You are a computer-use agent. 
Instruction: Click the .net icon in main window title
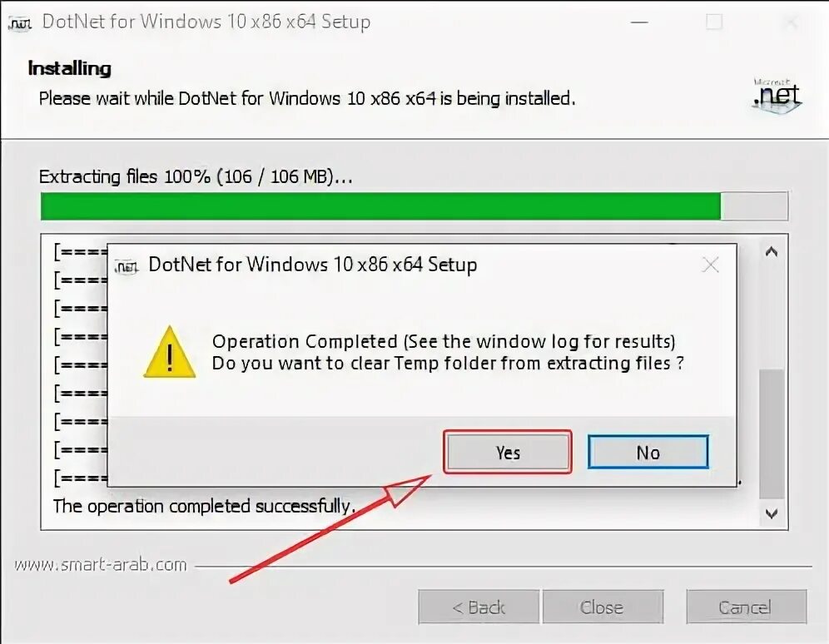[x=20, y=24]
